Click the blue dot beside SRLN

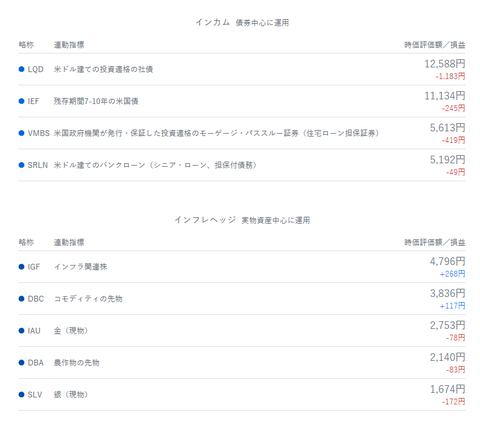pyautogui.click(x=22, y=165)
